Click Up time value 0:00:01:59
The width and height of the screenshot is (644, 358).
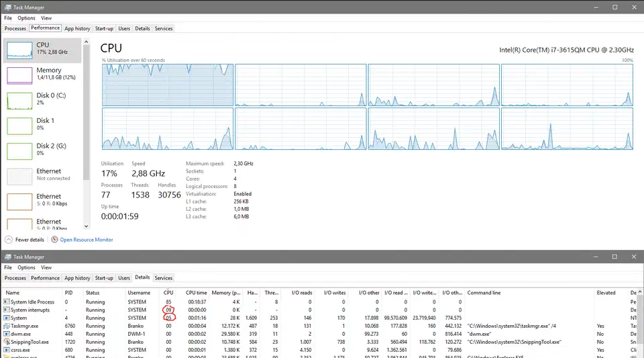pyautogui.click(x=119, y=216)
